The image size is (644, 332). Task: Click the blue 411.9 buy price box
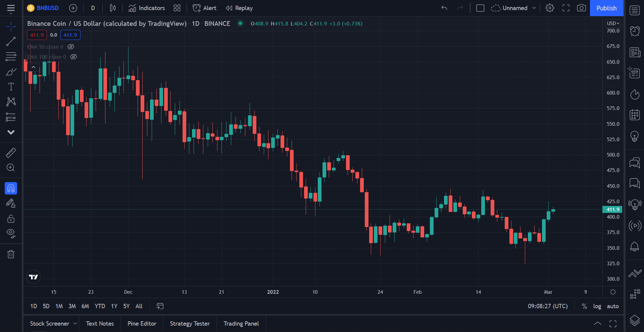pyautogui.click(x=70, y=35)
